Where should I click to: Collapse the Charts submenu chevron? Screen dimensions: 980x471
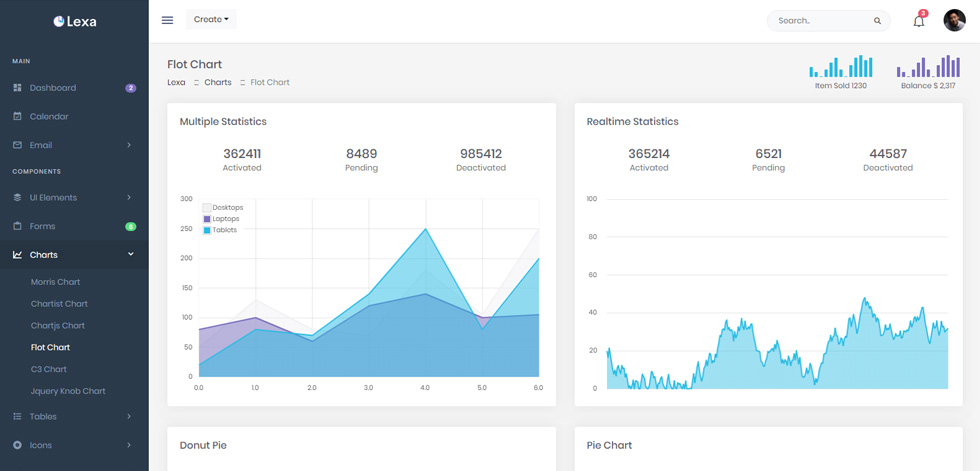pyautogui.click(x=131, y=254)
